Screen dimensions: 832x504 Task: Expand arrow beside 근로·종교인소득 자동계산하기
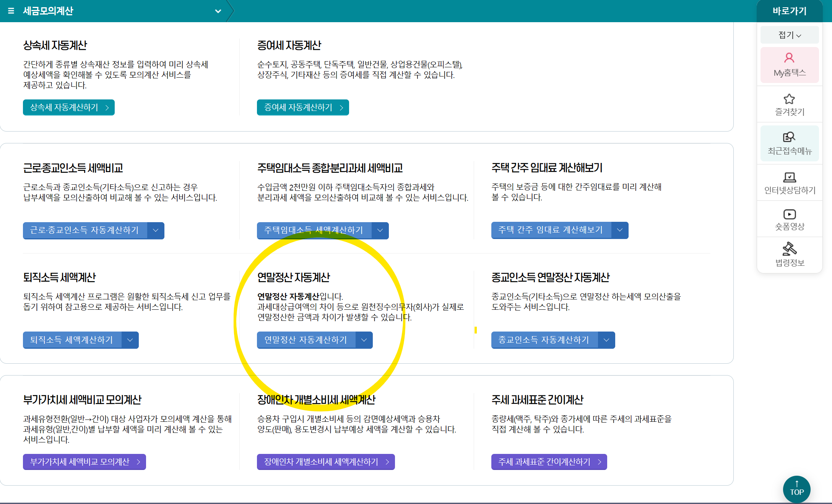coord(156,230)
